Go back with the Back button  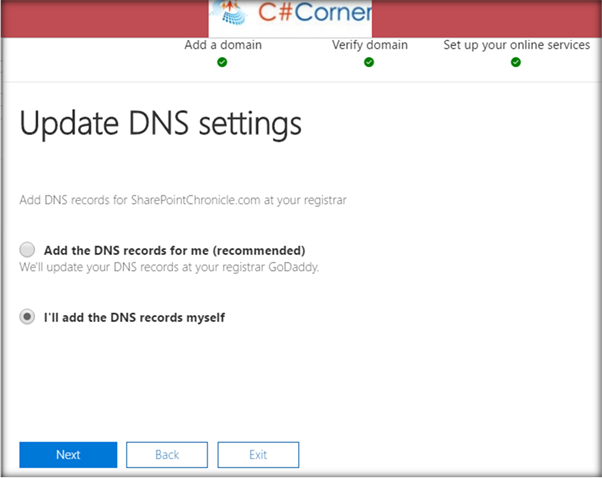point(167,455)
